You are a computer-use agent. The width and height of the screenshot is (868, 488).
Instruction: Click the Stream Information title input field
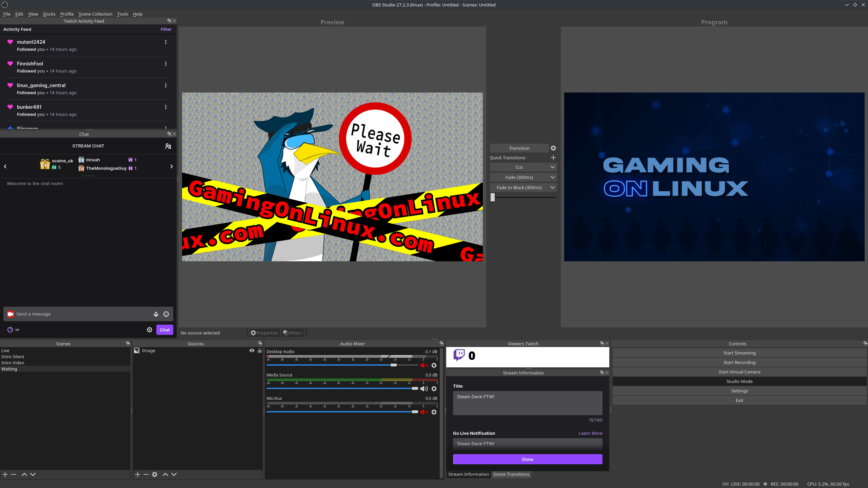(x=528, y=403)
